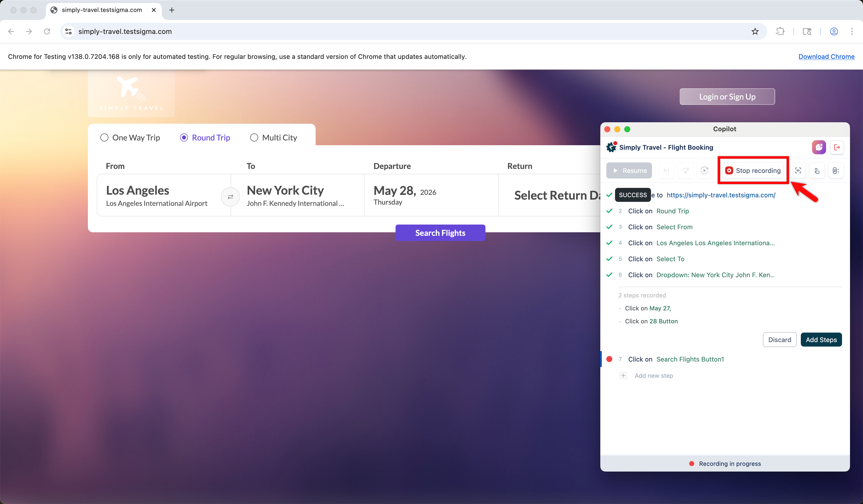Select step 2 Click on Round Trip
This screenshot has height=504, width=863.
click(725, 211)
